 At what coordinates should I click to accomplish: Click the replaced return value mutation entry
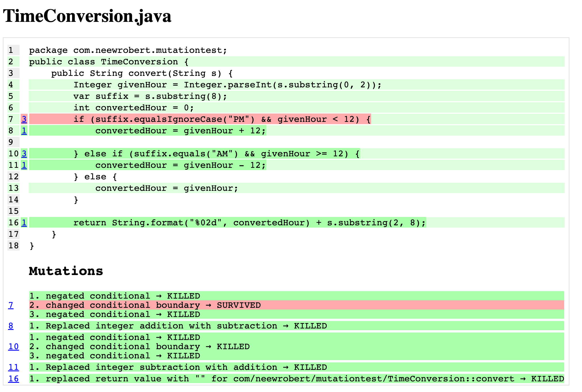[x=296, y=379]
